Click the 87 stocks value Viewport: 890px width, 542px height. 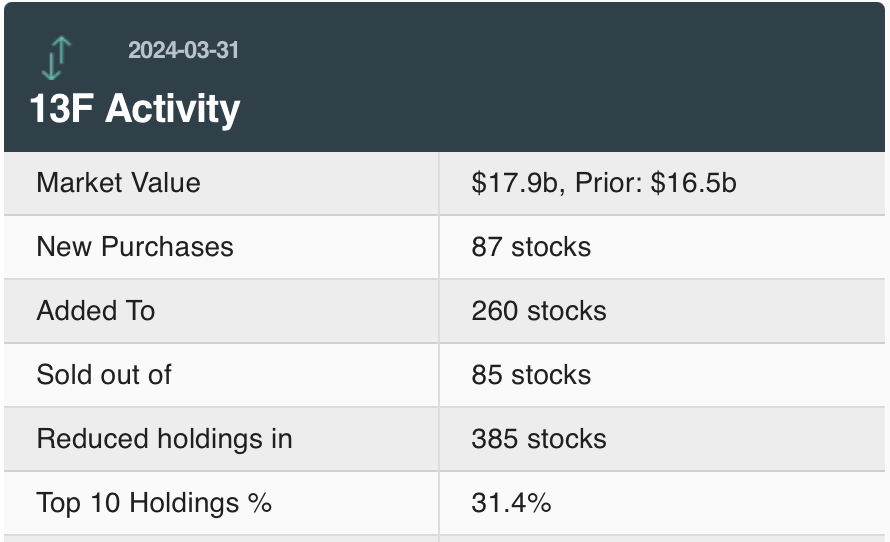[531, 247]
